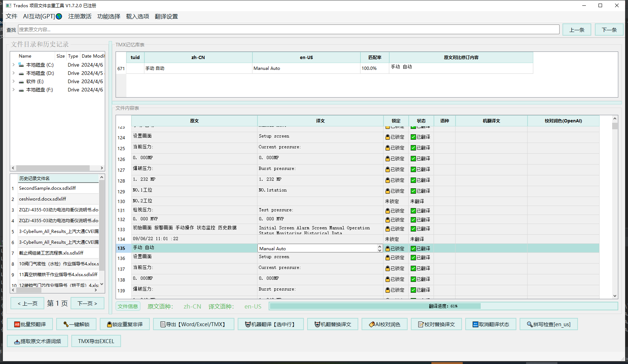This screenshot has height=364, width=628.
Task: Click the search source text input field
Action: pos(289,30)
